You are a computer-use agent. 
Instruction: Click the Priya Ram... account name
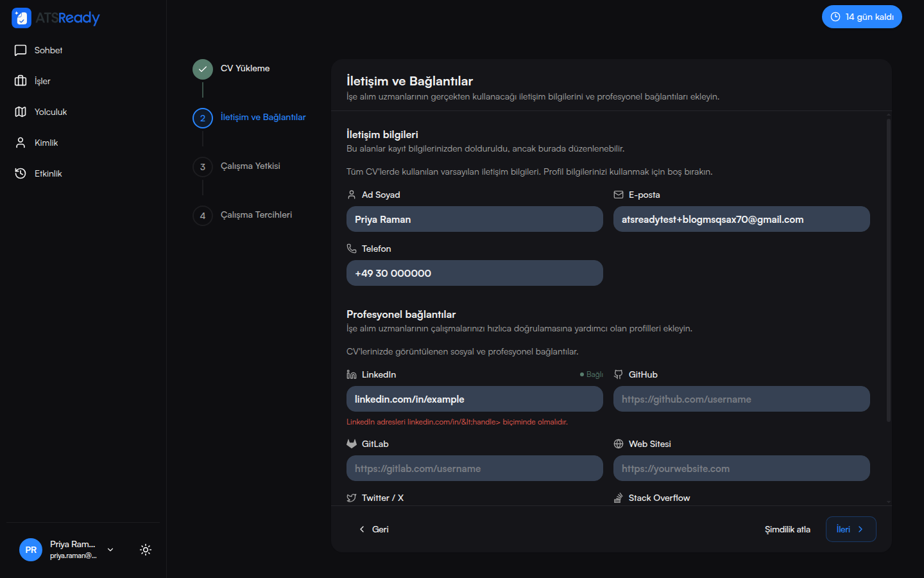point(73,544)
